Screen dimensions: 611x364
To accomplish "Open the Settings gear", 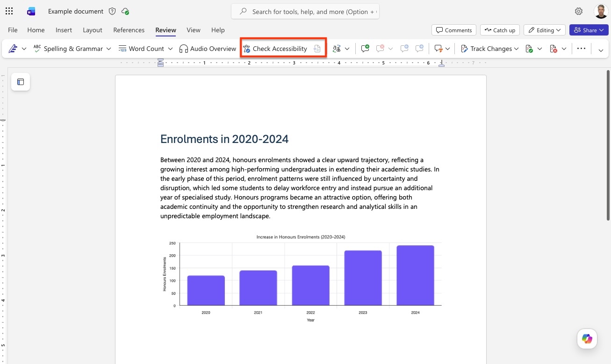I will click(579, 11).
